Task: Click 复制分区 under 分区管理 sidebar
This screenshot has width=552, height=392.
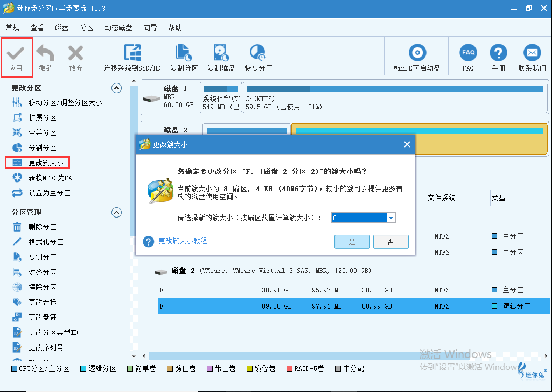Action: click(34, 257)
